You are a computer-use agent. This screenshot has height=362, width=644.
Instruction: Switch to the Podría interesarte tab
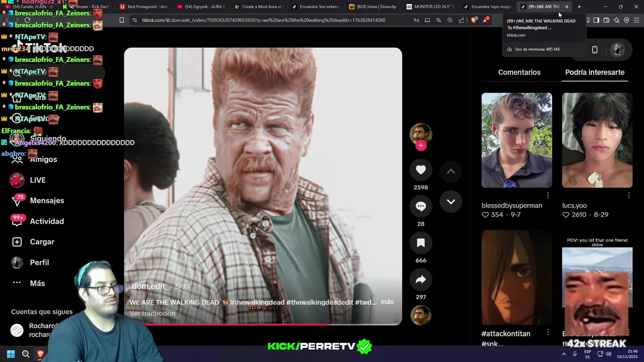(595, 72)
